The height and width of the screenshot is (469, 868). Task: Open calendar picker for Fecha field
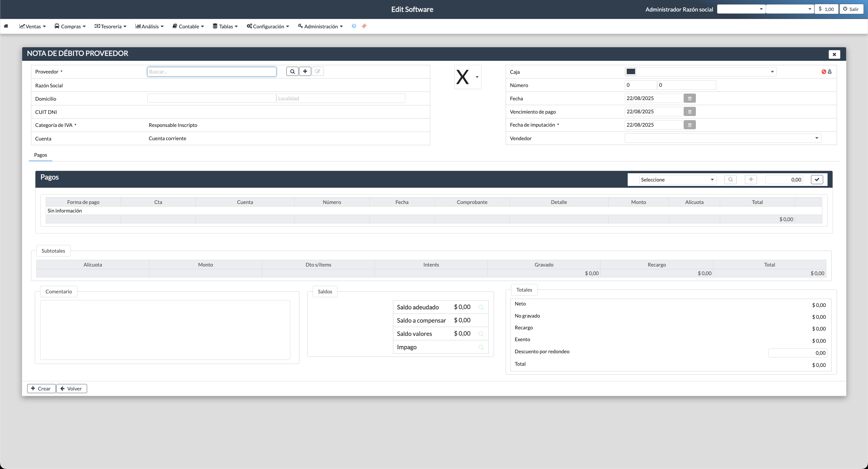[689, 98]
